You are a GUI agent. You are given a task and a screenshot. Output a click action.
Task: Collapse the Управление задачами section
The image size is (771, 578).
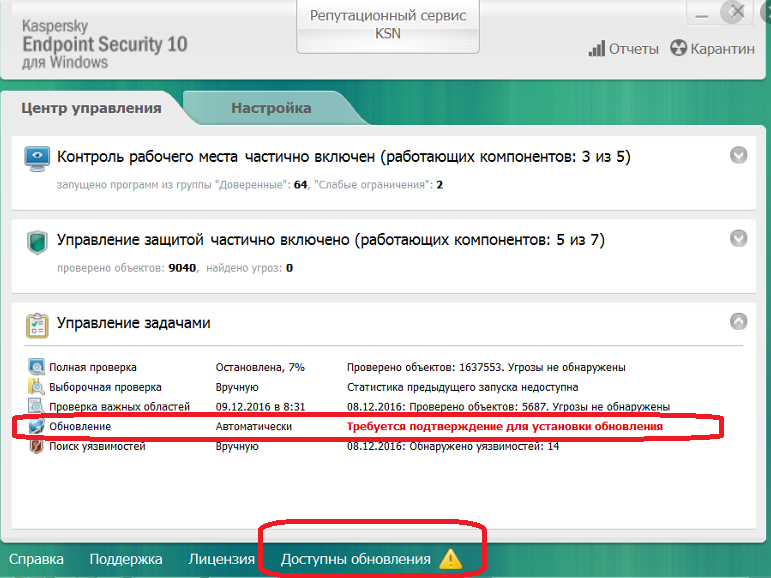click(739, 321)
